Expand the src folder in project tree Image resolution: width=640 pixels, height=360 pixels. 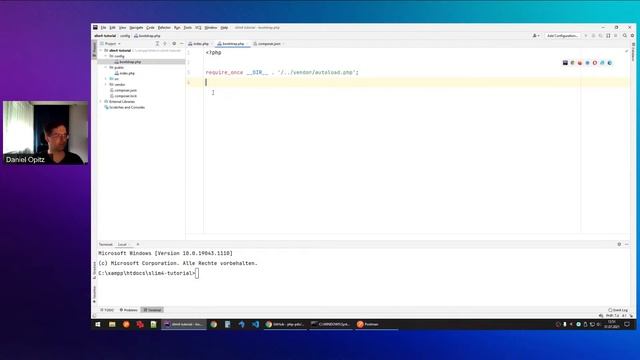coord(106,79)
